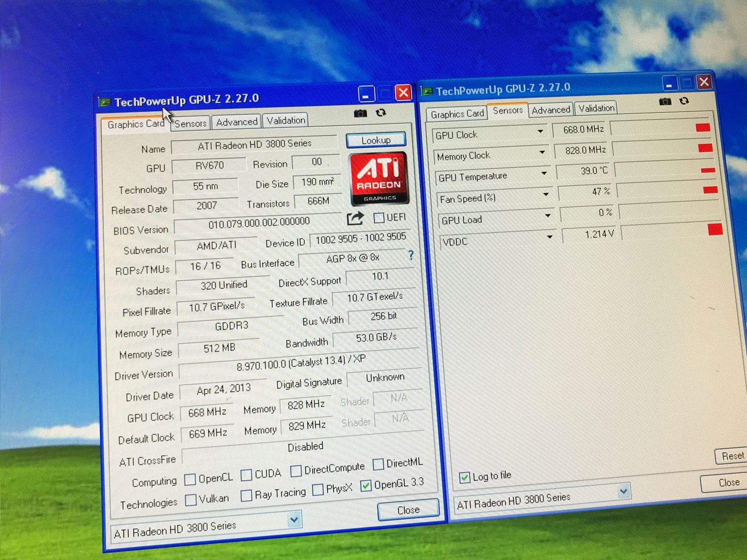Toggle the UEFI checkbox
The width and height of the screenshot is (747, 560).
(379, 218)
